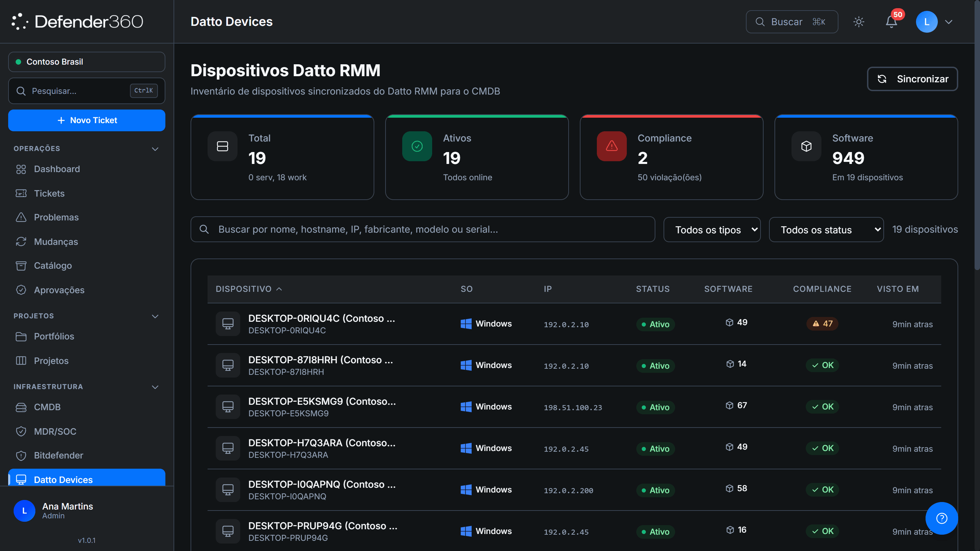The image size is (980, 551).
Task: Open DESKTOP-I0QAPNQ device name
Action: (322, 484)
